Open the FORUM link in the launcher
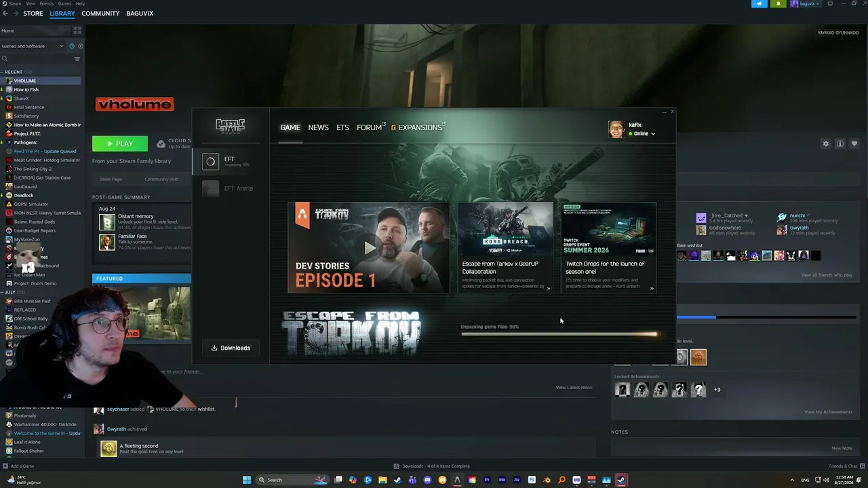Screen dimensions: 868x488 point(371,127)
